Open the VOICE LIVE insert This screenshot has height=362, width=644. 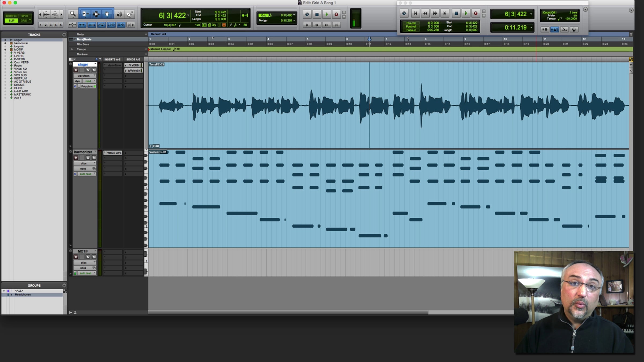pyautogui.click(x=114, y=153)
